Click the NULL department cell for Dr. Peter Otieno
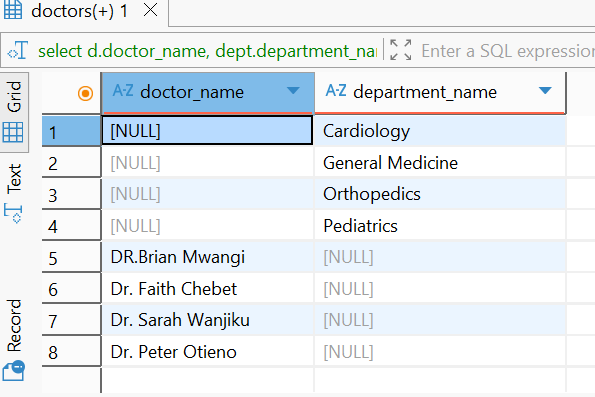This screenshot has width=595, height=397. coord(440,351)
